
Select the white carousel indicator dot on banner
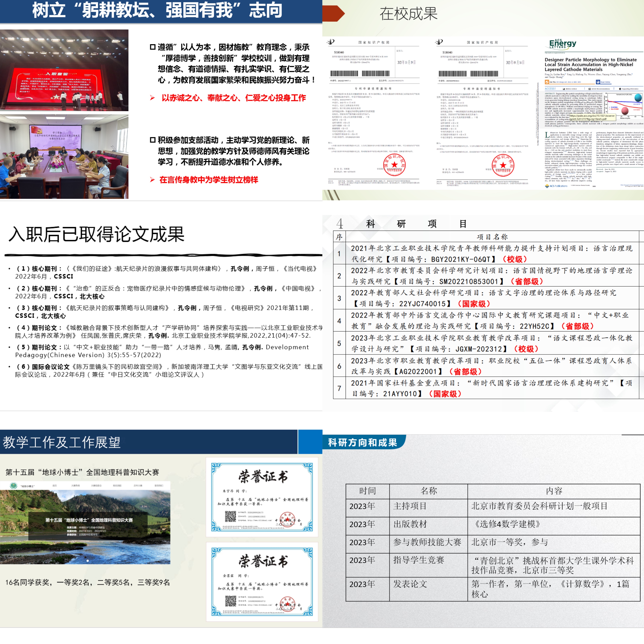click(x=88, y=561)
